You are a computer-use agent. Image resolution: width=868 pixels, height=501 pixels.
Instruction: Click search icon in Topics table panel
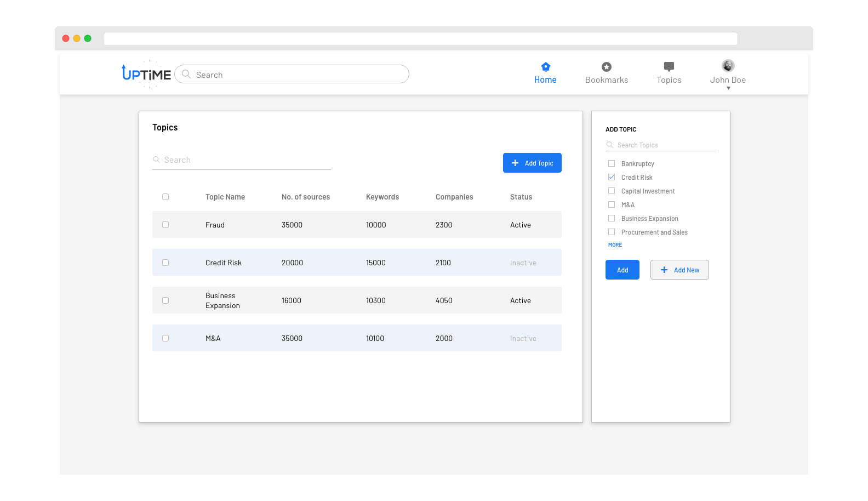157,160
